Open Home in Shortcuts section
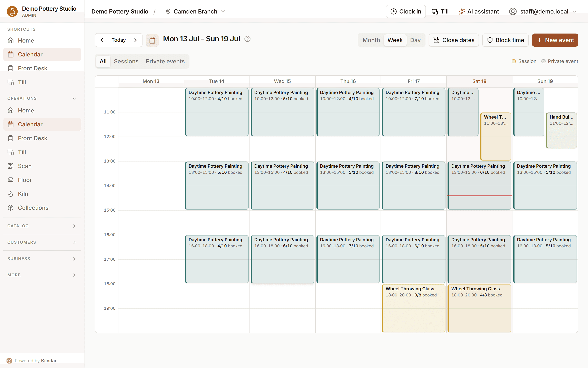The width and height of the screenshot is (588, 368). pyautogui.click(x=42, y=40)
